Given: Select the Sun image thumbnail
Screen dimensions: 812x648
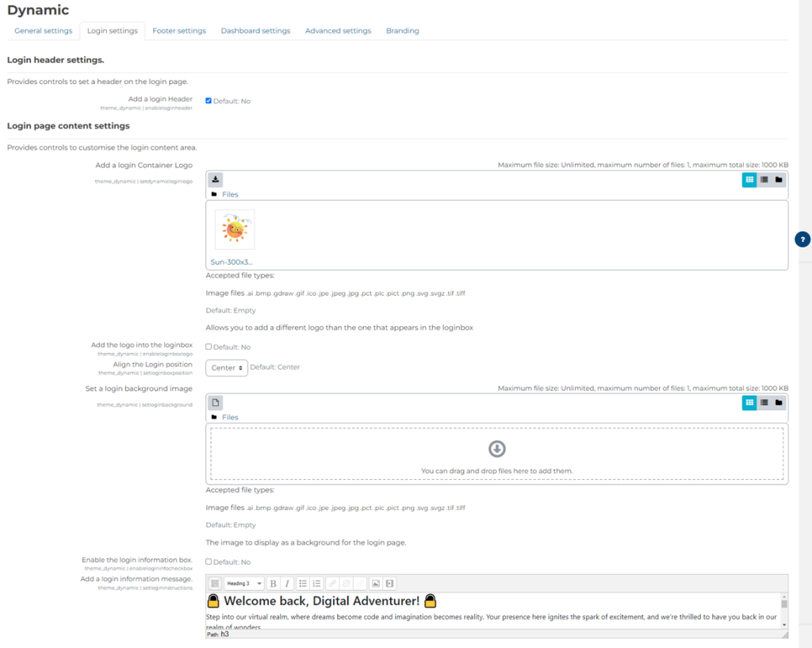Looking at the screenshot, I should 235,229.
